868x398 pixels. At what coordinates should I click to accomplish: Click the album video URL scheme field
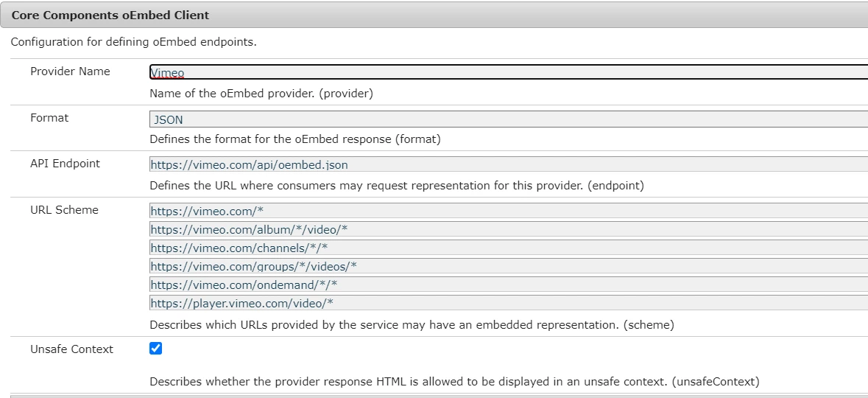coord(509,229)
